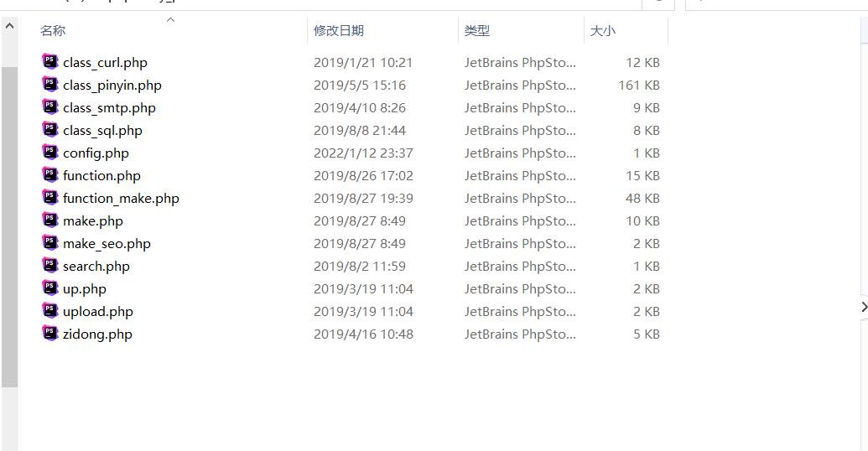The height and width of the screenshot is (451, 868).
Task: Select the icon for make_seo.php
Action: click(x=50, y=243)
